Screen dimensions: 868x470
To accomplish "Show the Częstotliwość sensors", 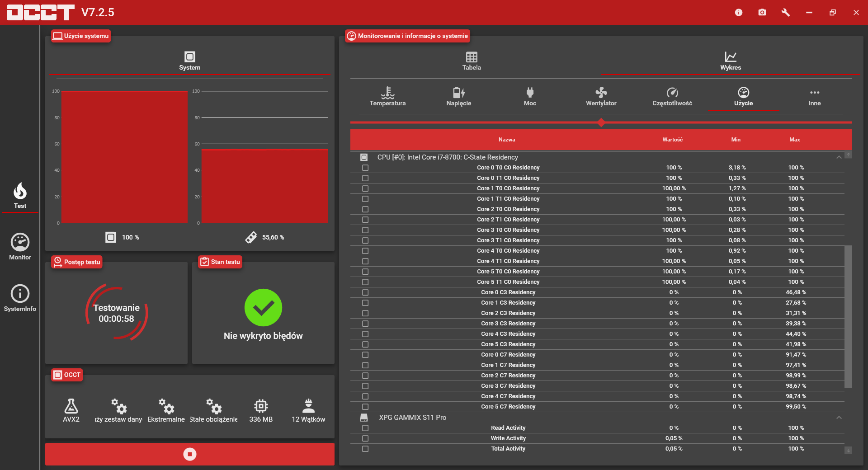I will tap(672, 96).
